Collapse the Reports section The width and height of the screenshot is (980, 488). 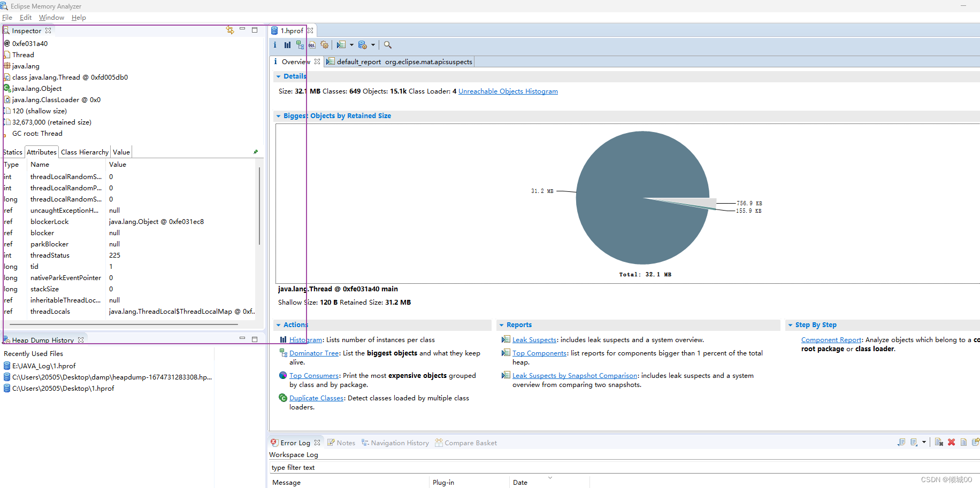click(501, 325)
